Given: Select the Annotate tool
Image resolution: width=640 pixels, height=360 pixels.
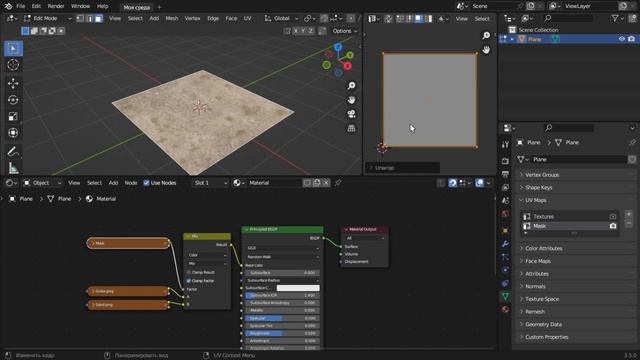Looking at the screenshot, I should (x=13, y=151).
